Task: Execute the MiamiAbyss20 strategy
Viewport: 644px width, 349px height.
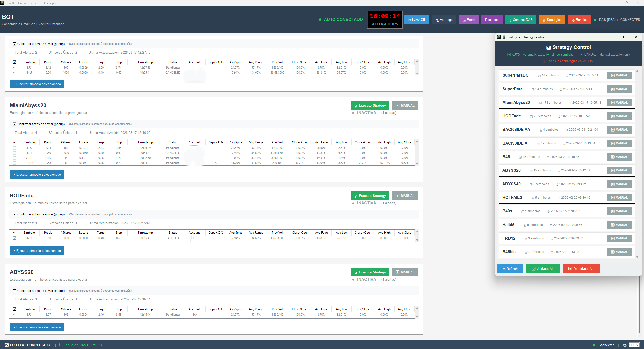Action: tap(370, 105)
